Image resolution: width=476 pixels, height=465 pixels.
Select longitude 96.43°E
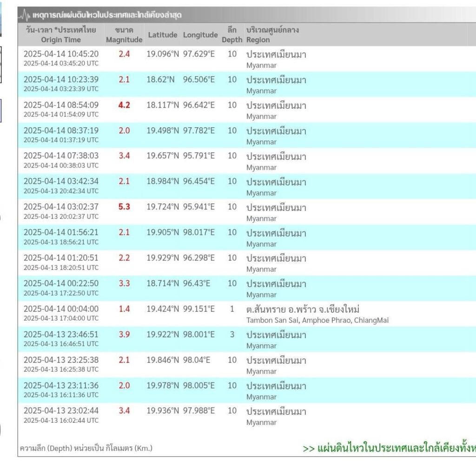click(197, 283)
